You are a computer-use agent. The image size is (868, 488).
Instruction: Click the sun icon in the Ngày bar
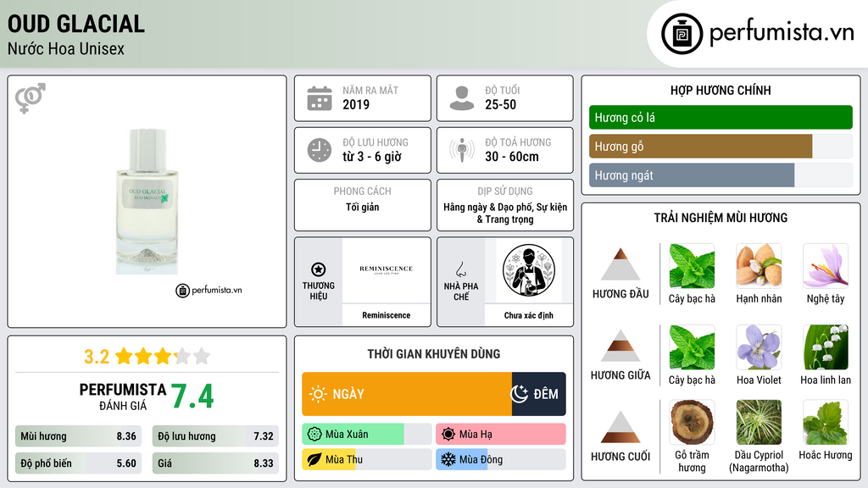[x=319, y=394]
